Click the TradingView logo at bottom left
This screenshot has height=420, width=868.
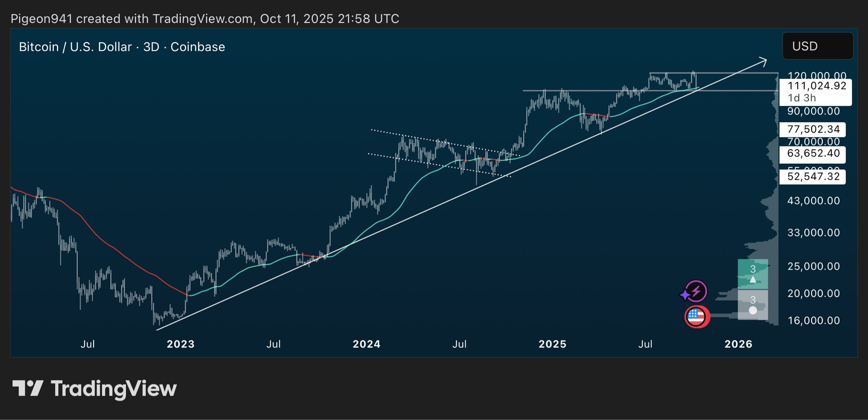pyautogui.click(x=95, y=389)
